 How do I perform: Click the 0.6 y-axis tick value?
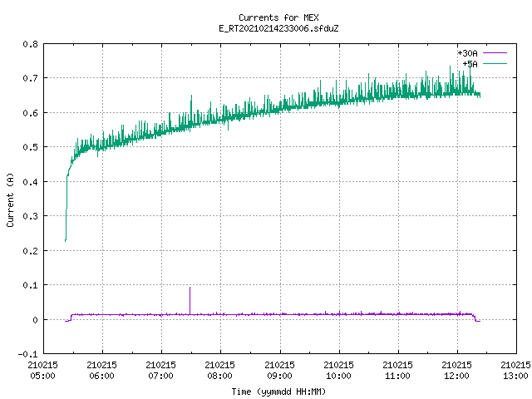click(x=30, y=113)
